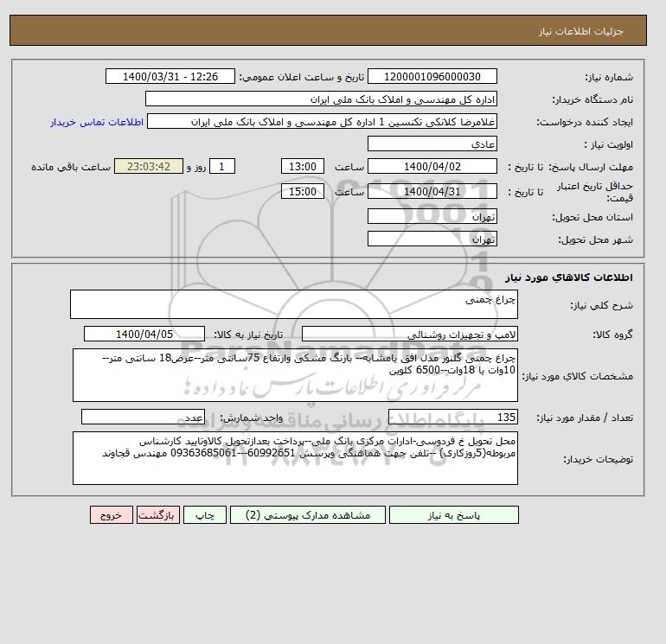
Task: Click buyer organization name field
Action: point(321,99)
